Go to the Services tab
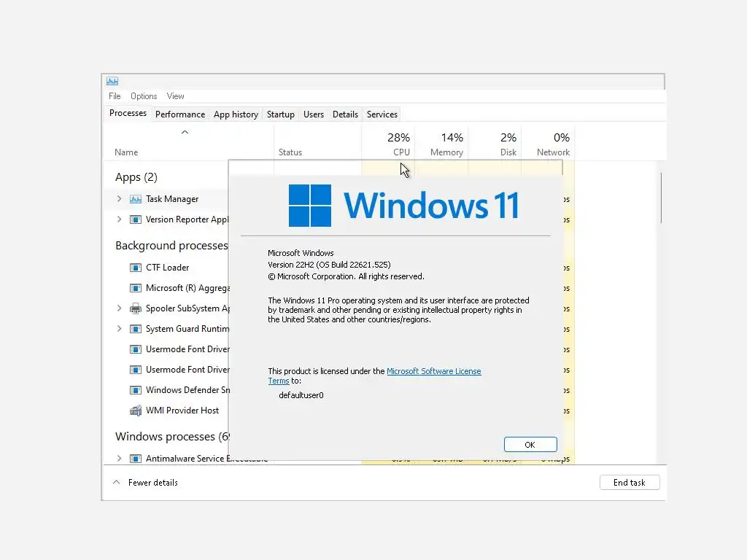747x560 pixels. tap(382, 114)
